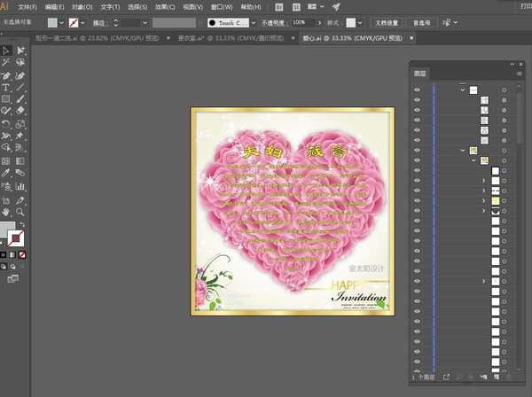Switch to the 矩形一清二洗.ai document tab
Screen dimensions: 532x397
(x=97, y=38)
